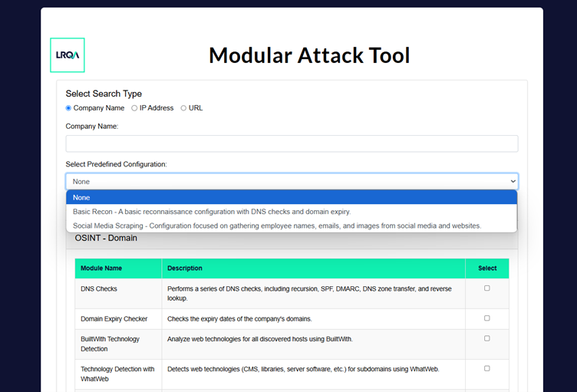Click the Company Name text input field
This screenshot has width=577, height=392.
point(292,143)
